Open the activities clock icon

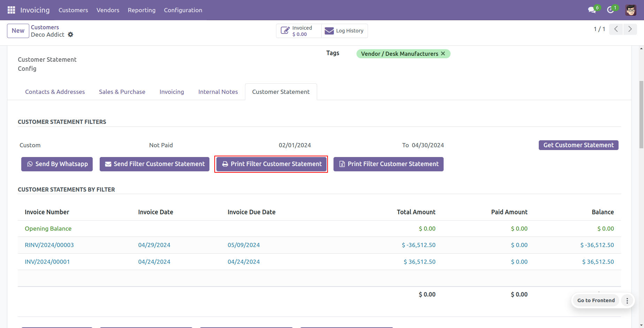[611, 10]
